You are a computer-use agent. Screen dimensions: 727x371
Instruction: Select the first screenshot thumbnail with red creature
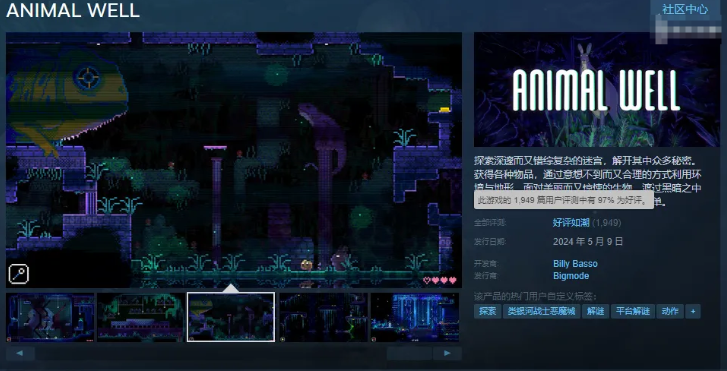tap(50, 317)
